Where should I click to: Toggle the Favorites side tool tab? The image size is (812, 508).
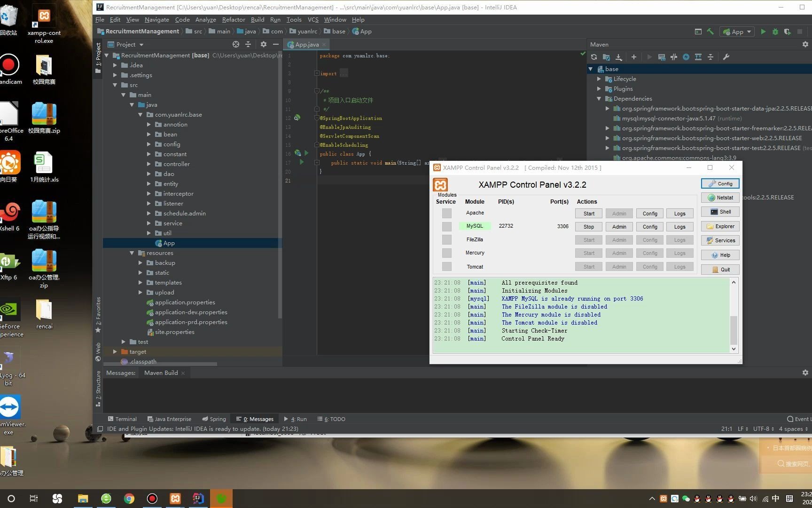tap(98, 314)
